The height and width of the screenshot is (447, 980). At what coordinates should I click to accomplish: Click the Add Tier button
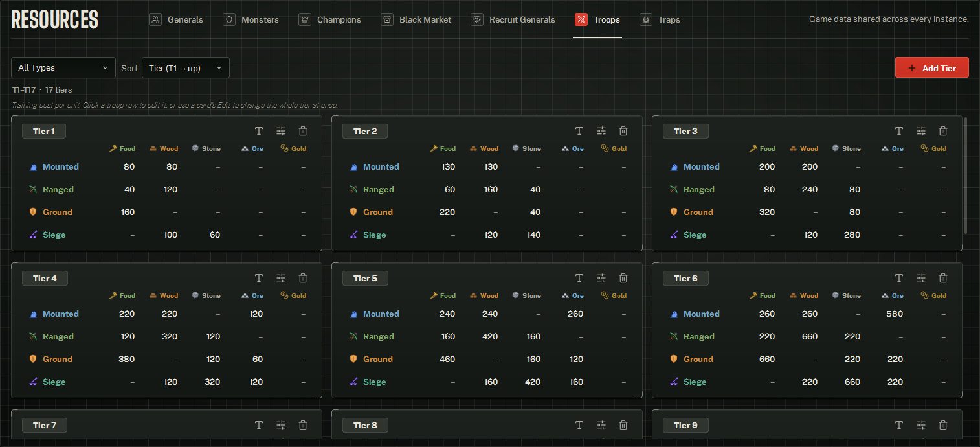click(x=932, y=68)
